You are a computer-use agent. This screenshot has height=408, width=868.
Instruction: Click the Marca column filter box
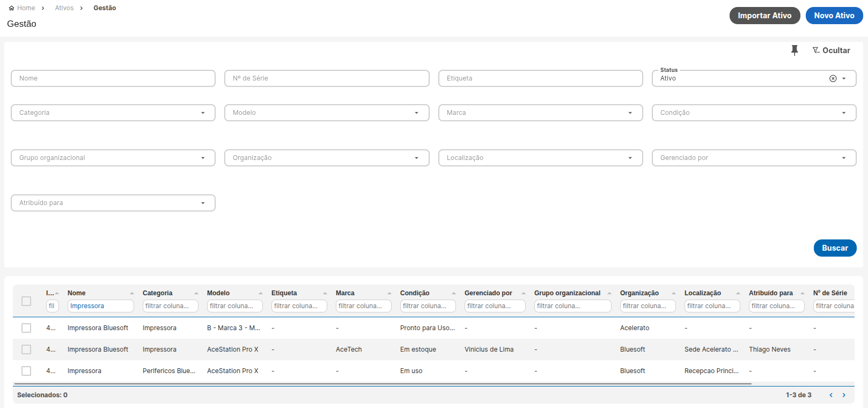[x=364, y=306]
